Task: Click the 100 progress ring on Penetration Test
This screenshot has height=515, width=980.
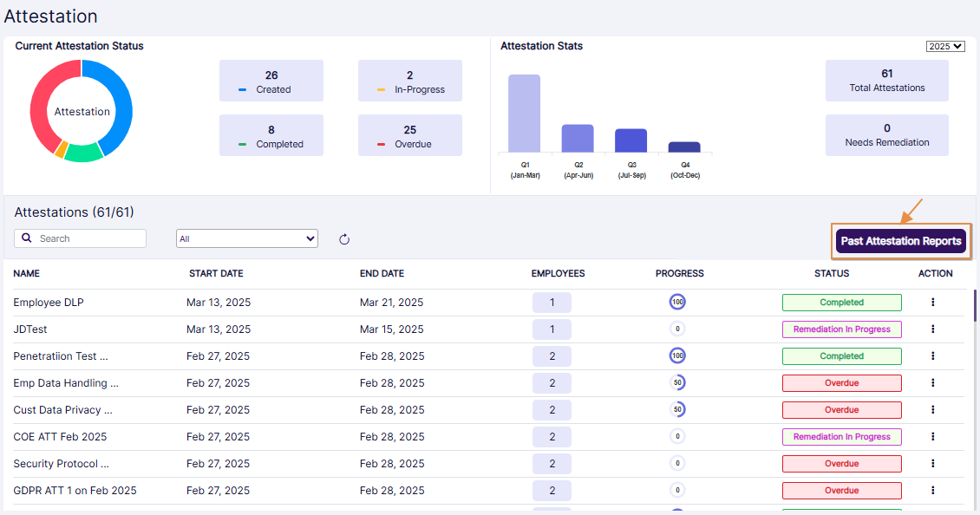Action: (677, 355)
